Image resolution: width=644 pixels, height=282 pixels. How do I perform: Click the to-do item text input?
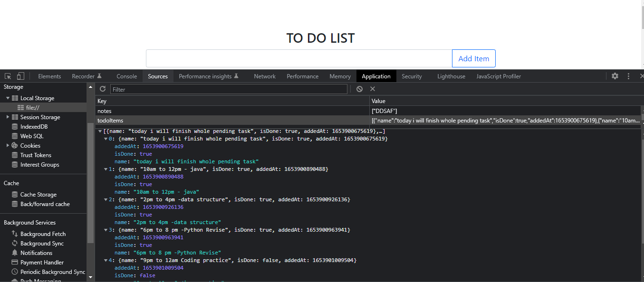[299, 58]
